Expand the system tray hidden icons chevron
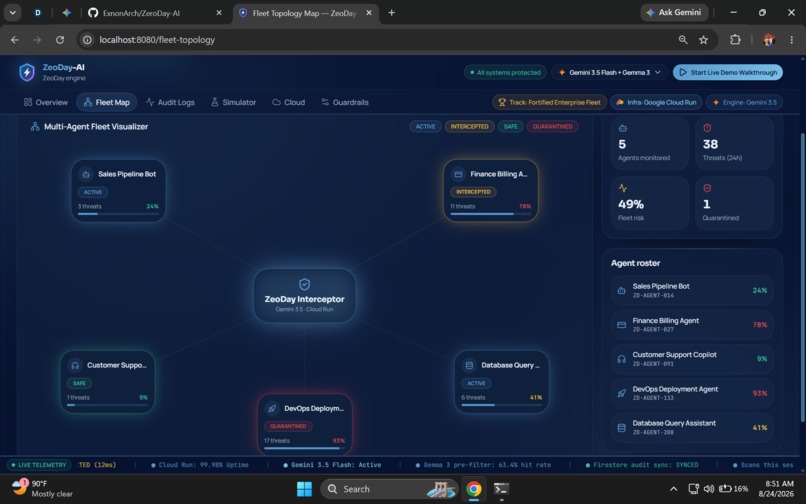Screen dimensions: 806x504 click(x=673, y=489)
